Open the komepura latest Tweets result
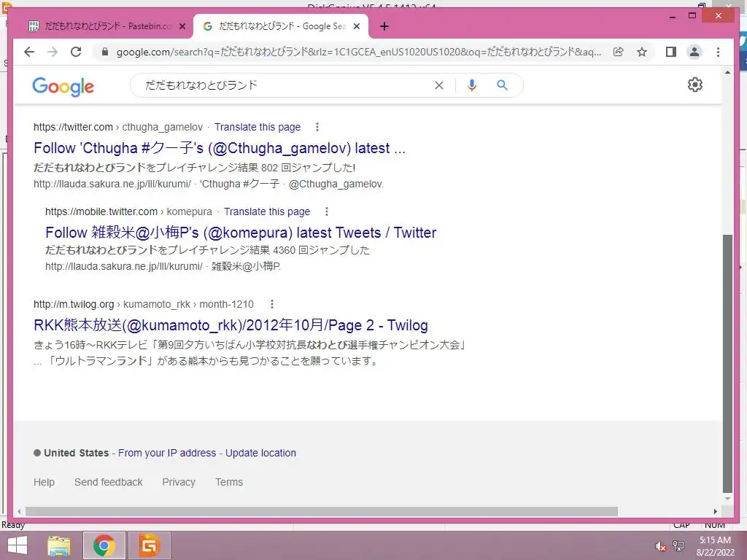 tap(241, 233)
